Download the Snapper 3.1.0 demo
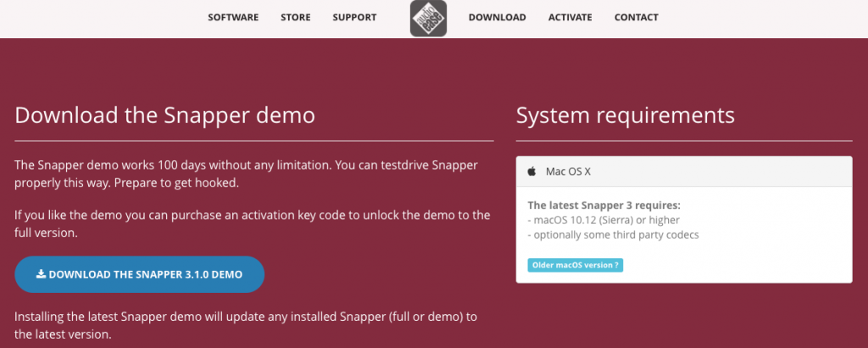This screenshot has height=348, width=868. (140, 274)
